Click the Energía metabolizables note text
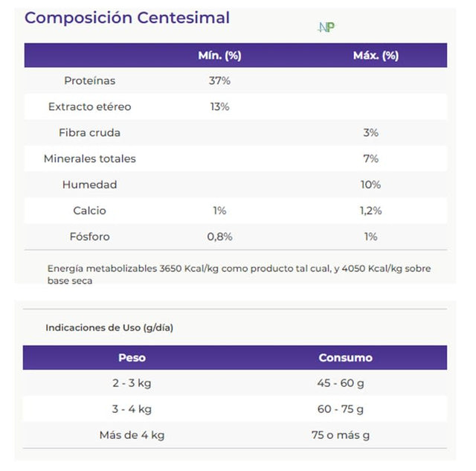Image resolution: width=476 pixels, height=471 pixels. coord(238,274)
